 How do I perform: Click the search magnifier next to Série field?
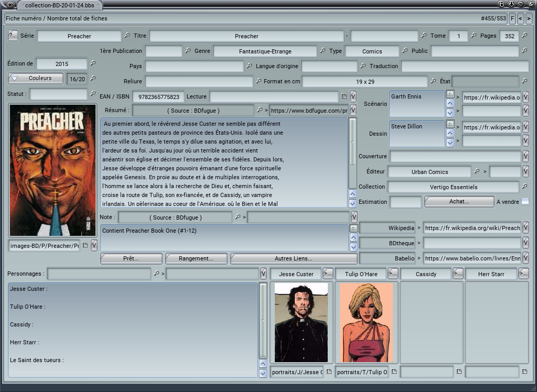tap(127, 35)
